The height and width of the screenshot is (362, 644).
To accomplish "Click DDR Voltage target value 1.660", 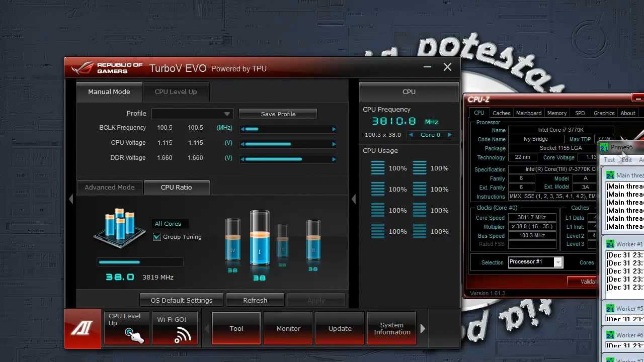I will point(195,158).
